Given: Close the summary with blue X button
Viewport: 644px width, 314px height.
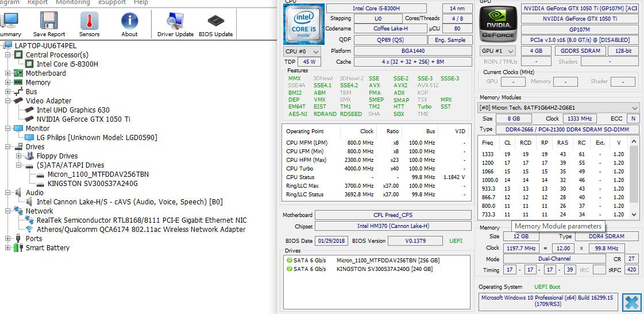Looking at the screenshot, I should pyautogui.click(x=631, y=303).
